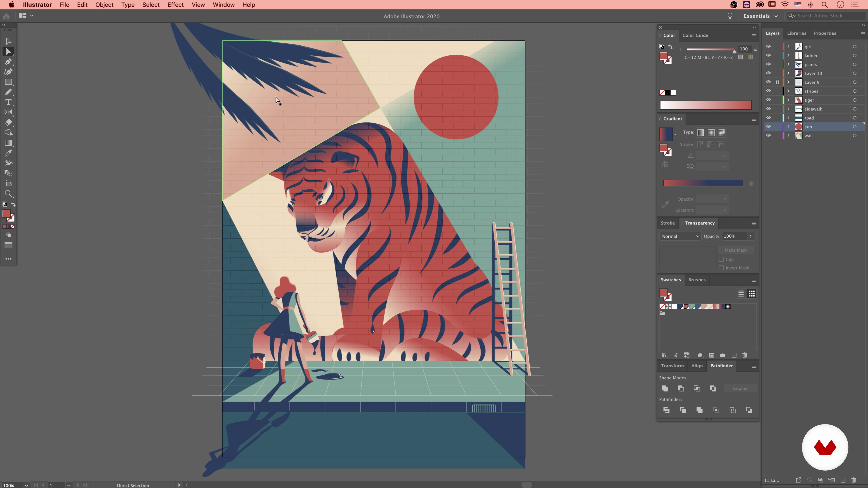Open the Effect menu
868x488 pixels.
(175, 5)
